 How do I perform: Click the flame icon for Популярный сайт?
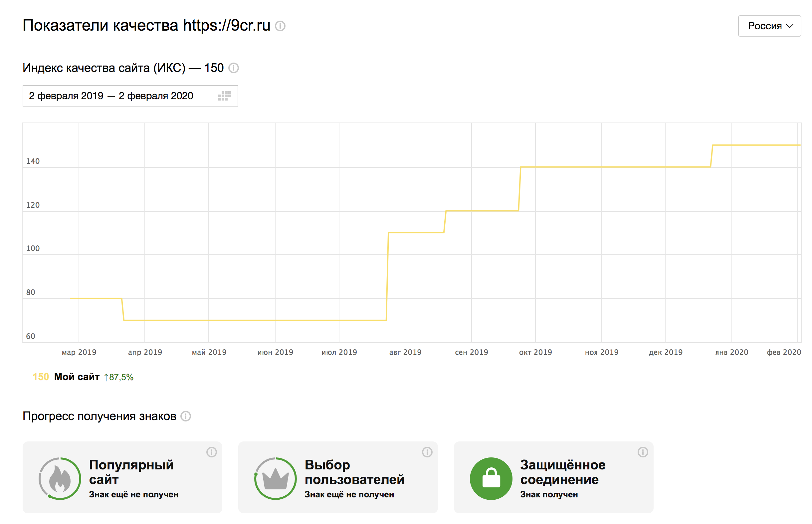(x=60, y=478)
